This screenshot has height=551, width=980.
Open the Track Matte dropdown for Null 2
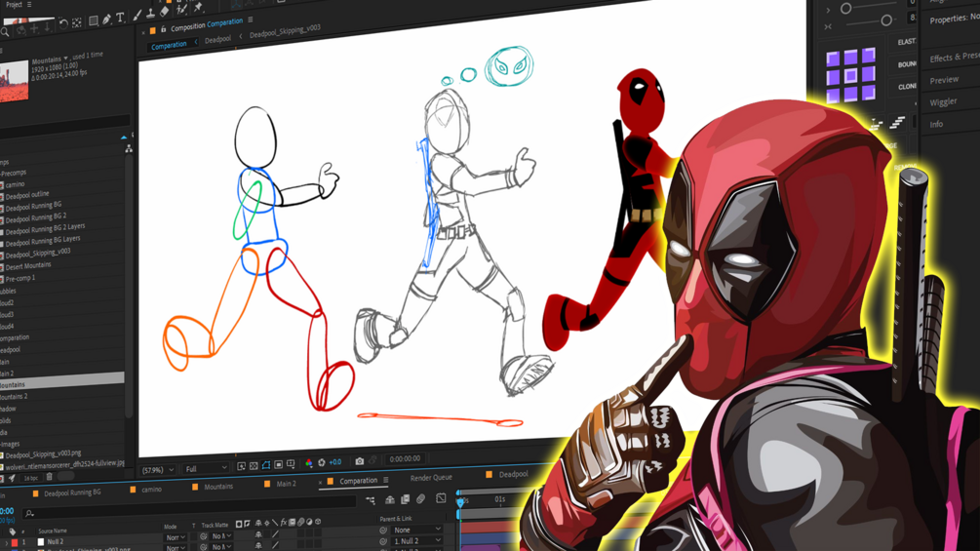point(222,536)
